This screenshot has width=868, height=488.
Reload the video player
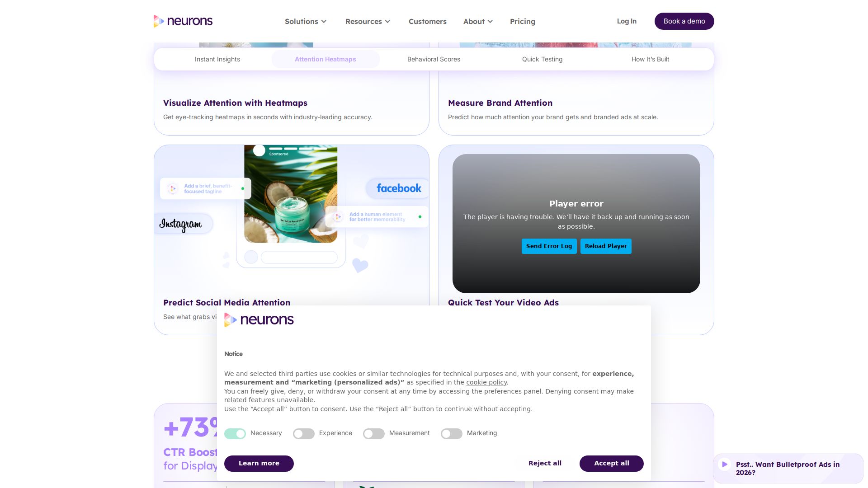click(606, 246)
